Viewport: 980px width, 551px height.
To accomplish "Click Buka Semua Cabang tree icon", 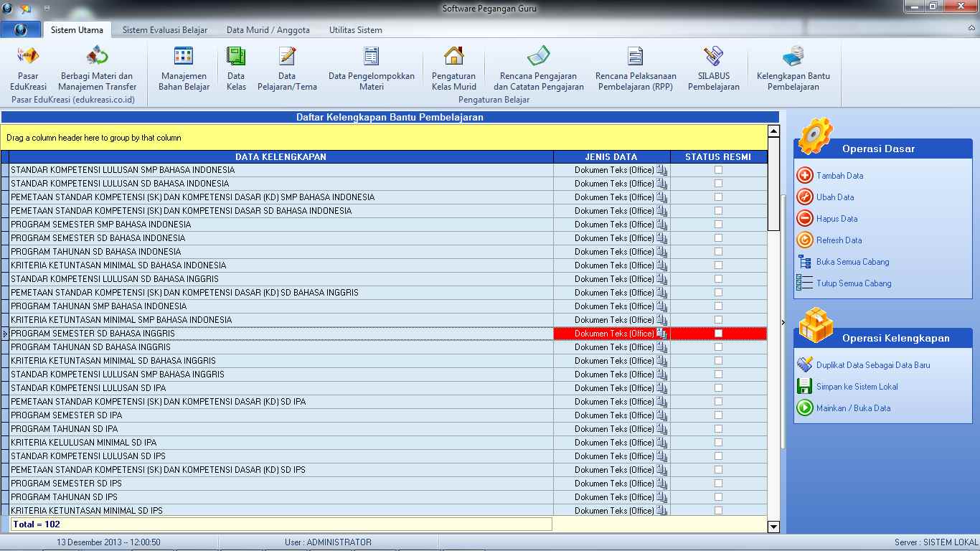I will (x=805, y=262).
